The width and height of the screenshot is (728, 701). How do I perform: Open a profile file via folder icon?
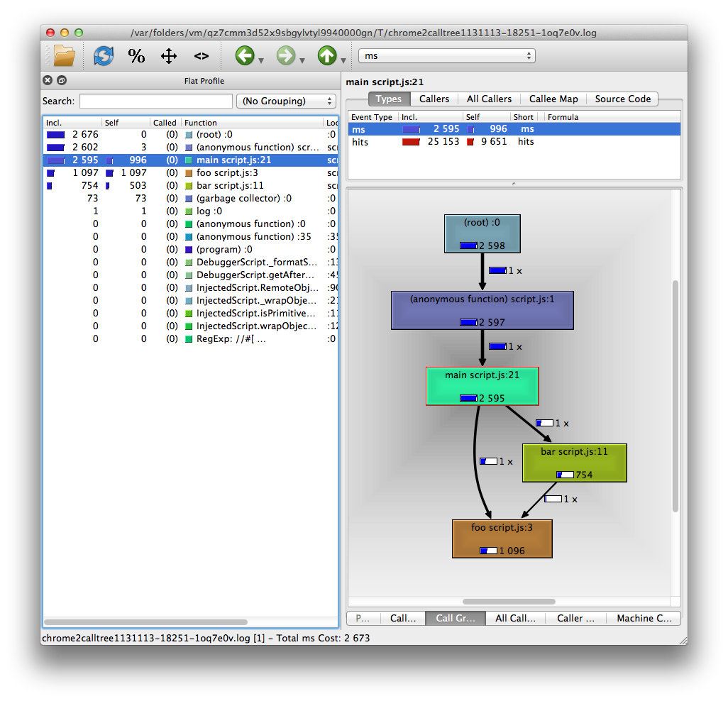(x=64, y=56)
